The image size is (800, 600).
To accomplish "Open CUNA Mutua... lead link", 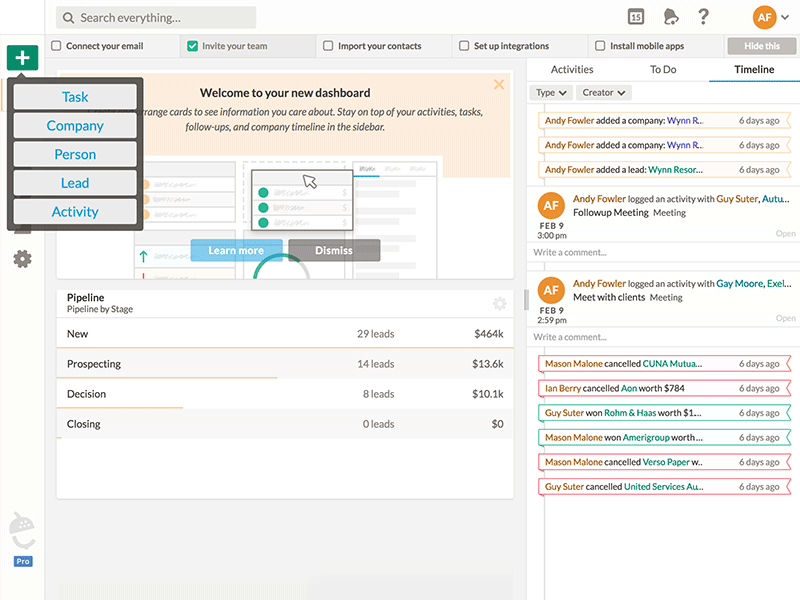I will click(x=672, y=364).
